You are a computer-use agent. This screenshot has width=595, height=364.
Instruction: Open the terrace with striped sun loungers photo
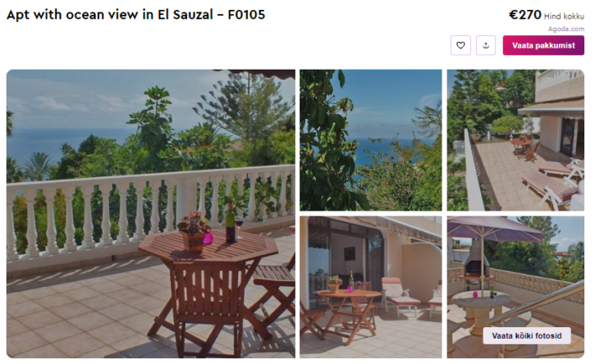pos(515,140)
